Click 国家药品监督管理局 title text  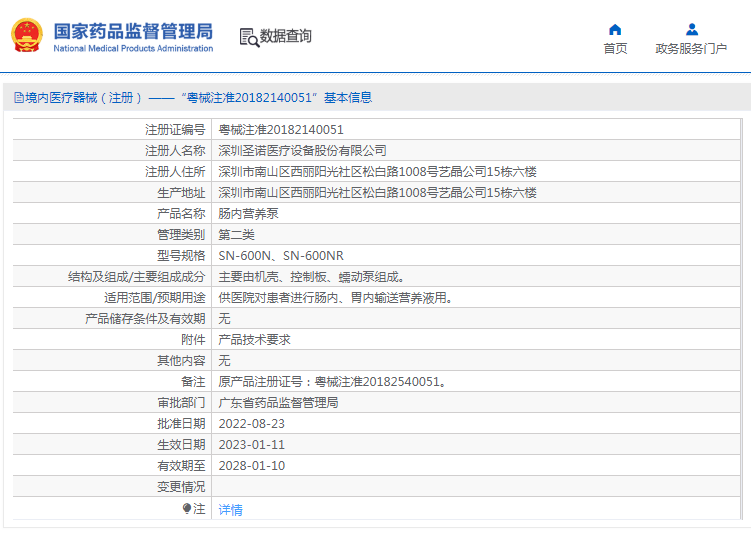tap(133, 31)
